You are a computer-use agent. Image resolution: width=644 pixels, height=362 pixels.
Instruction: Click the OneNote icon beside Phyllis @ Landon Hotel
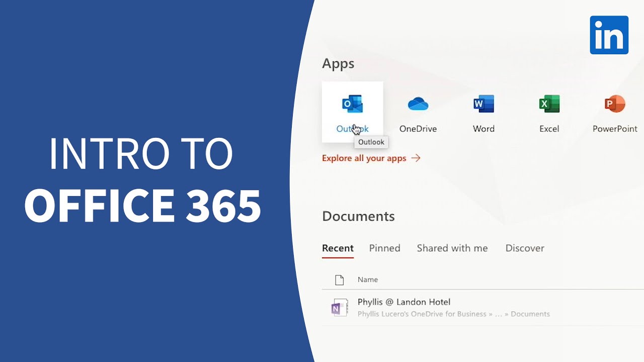pyautogui.click(x=340, y=308)
